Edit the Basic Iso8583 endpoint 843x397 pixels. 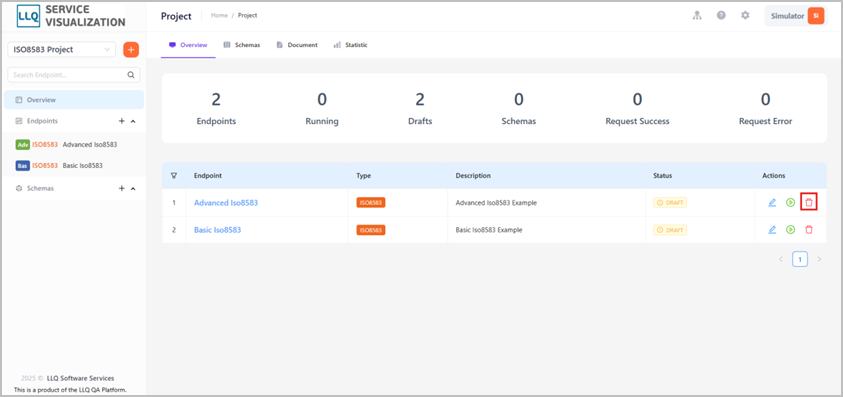click(772, 230)
